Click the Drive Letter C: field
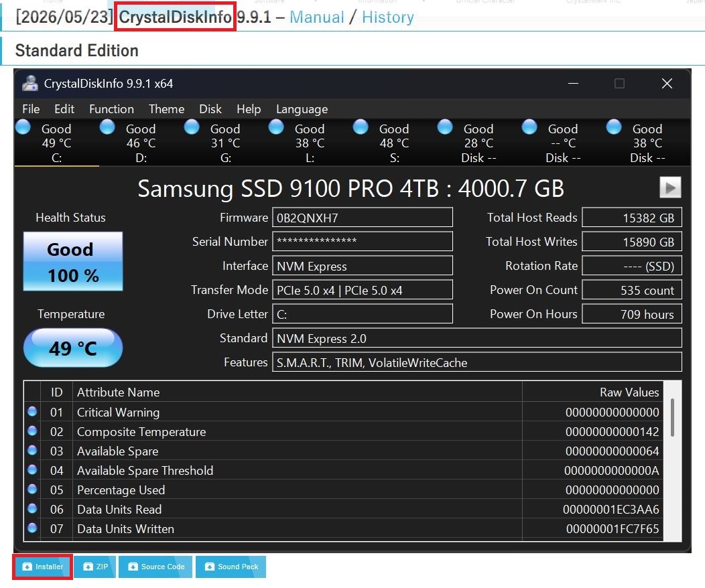 click(x=363, y=314)
